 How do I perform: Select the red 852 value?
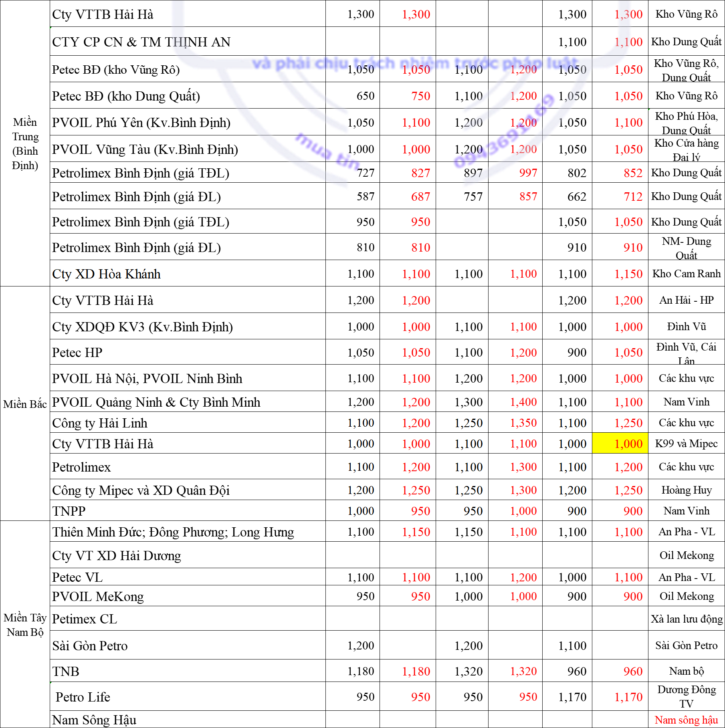click(633, 173)
